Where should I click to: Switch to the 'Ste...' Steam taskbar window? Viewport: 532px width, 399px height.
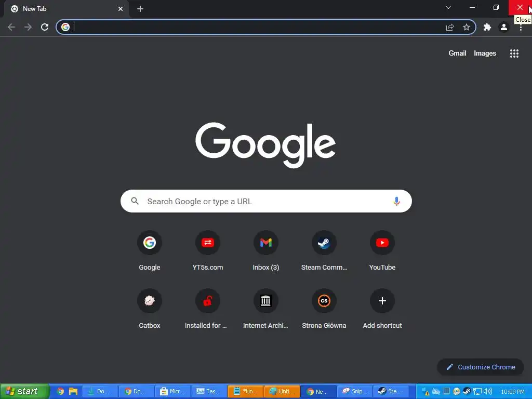(391, 391)
